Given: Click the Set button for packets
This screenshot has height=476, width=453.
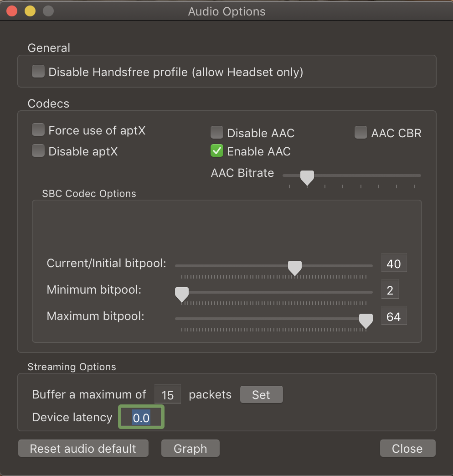Looking at the screenshot, I should point(261,395).
